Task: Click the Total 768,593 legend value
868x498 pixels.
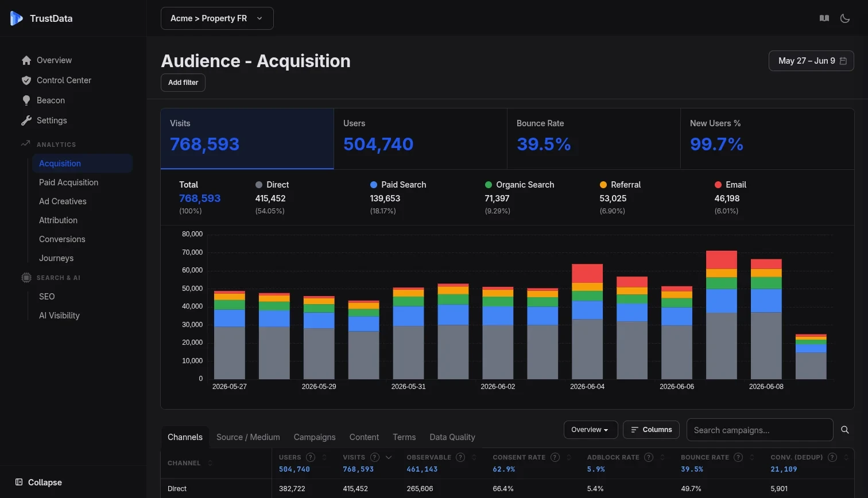Action: pos(200,199)
